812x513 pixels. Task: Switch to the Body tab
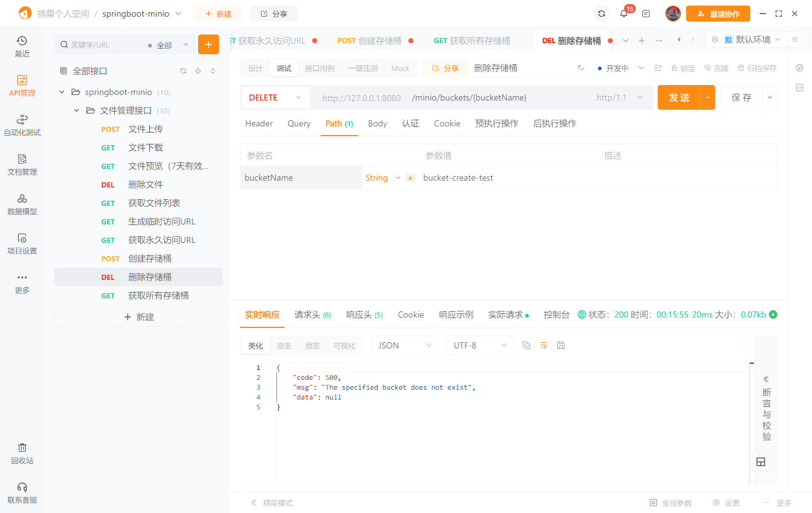pos(378,123)
